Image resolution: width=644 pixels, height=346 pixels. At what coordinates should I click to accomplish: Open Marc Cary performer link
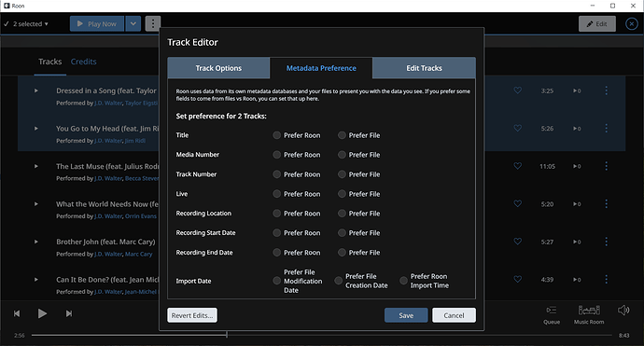(138, 254)
